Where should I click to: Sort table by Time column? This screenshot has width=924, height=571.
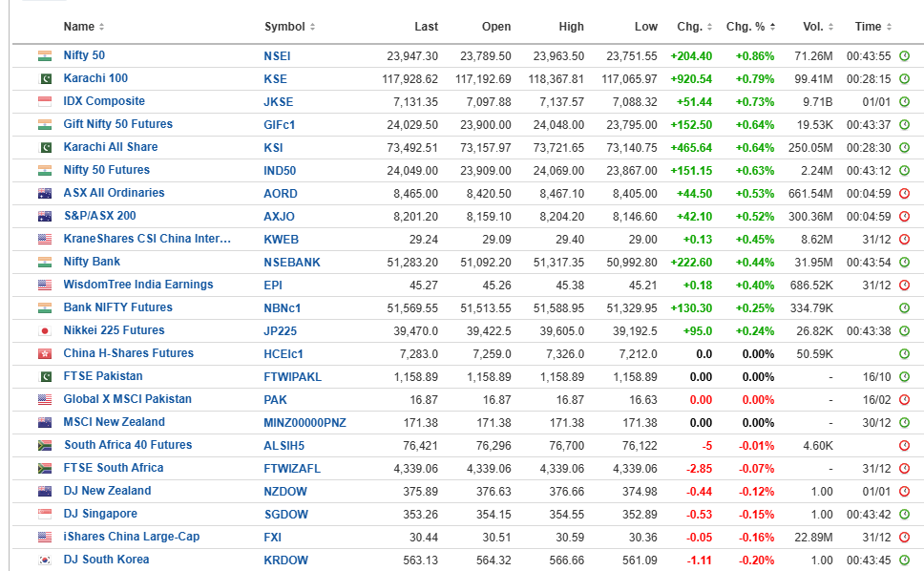pos(873,27)
